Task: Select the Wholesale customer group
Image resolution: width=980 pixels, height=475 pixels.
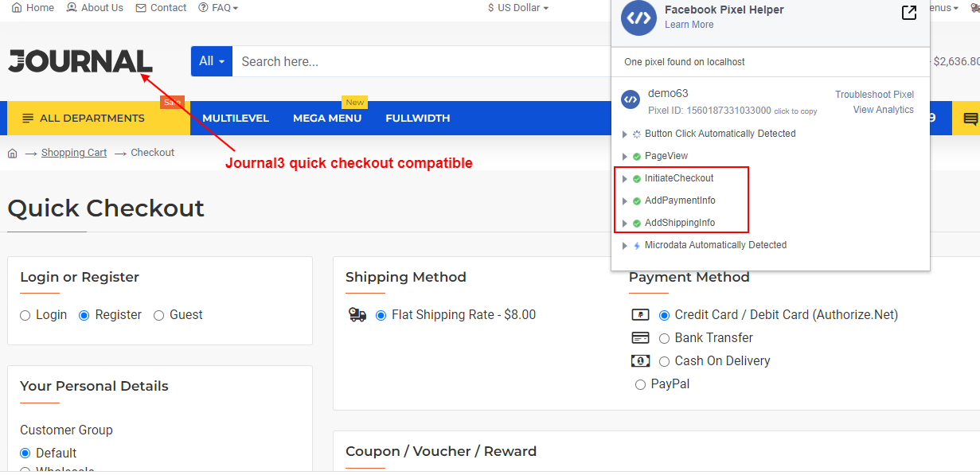Action: coord(25,470)
